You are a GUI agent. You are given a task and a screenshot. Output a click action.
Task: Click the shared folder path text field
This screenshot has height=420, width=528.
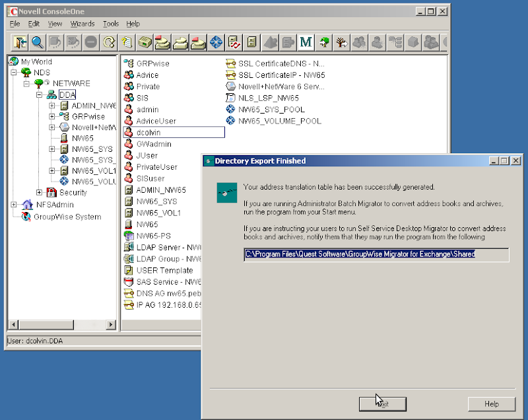pos(376,255)
